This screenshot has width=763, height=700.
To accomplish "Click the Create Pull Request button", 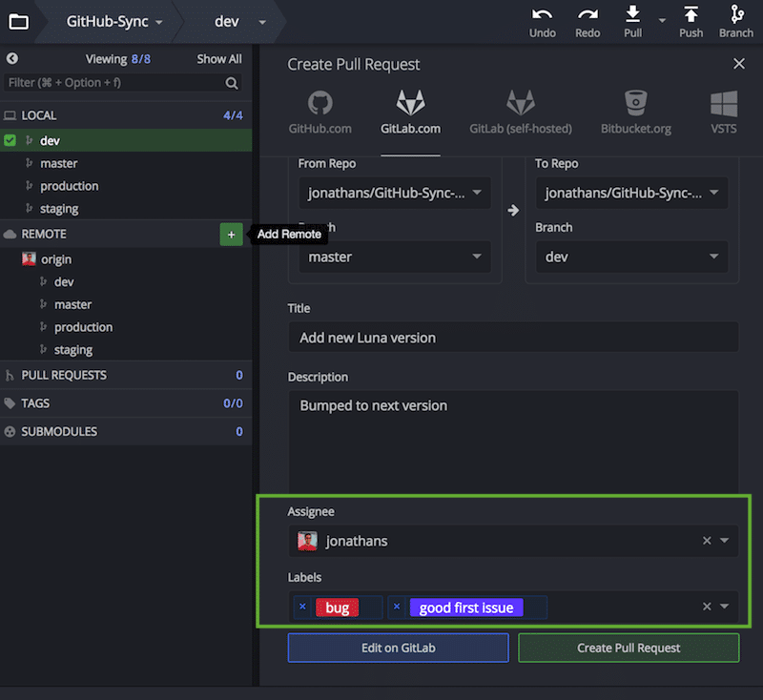I will point(629,648).
